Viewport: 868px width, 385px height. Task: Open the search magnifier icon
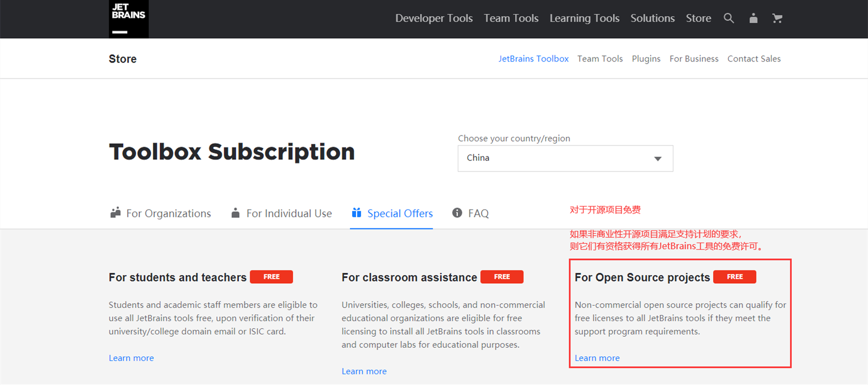tap(729, 18)
